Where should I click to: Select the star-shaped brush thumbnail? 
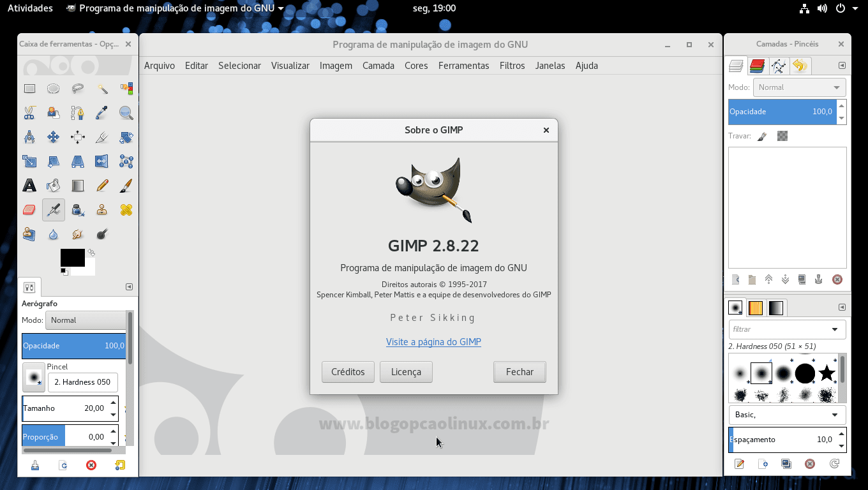click(x=827, y=373)
